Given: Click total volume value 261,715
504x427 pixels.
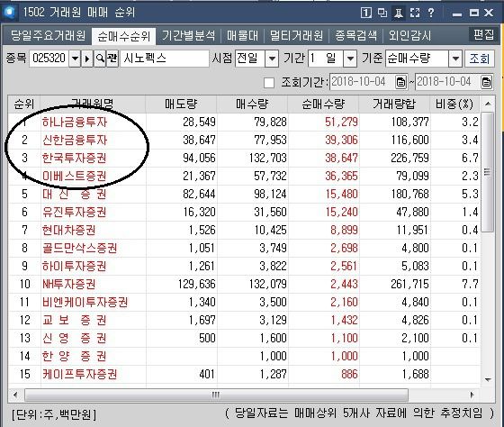Looking at the screenshot, I should pos(409,284).
